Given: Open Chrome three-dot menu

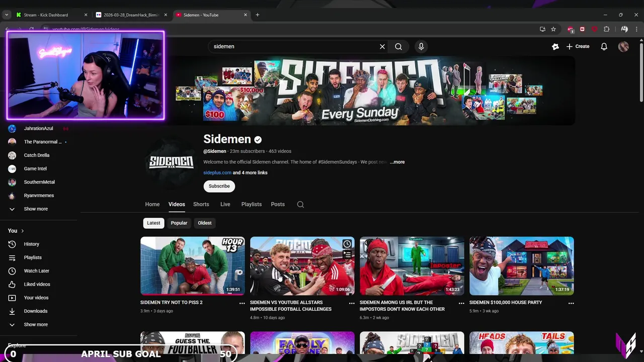Looking at the screenshot, I should [x=636, y=29].
